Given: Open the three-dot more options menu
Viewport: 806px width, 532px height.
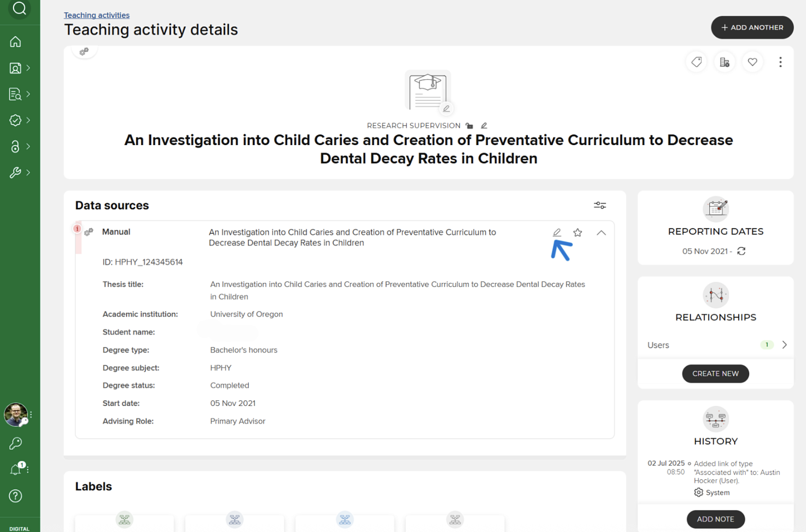Looking at the screenshot, I should tap(780, 62).
